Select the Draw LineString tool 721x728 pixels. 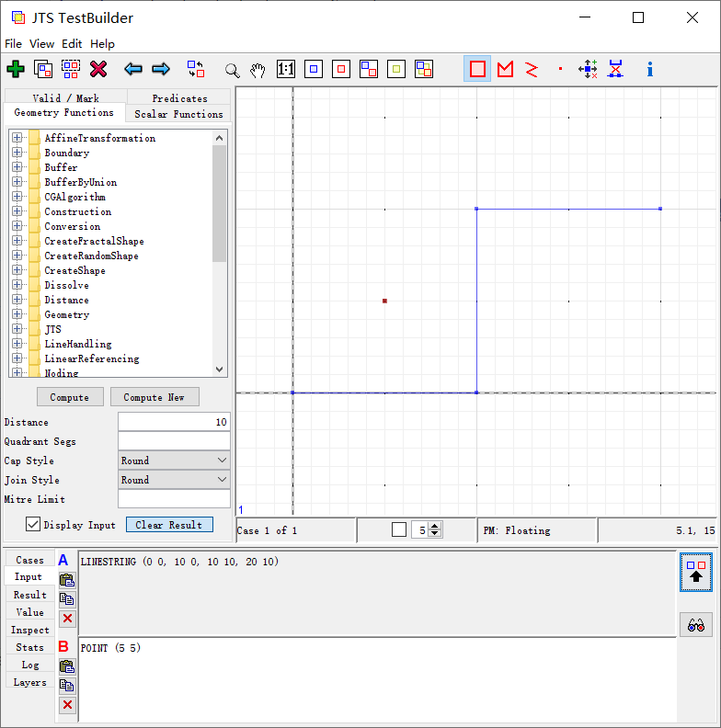tap(532, 69)
